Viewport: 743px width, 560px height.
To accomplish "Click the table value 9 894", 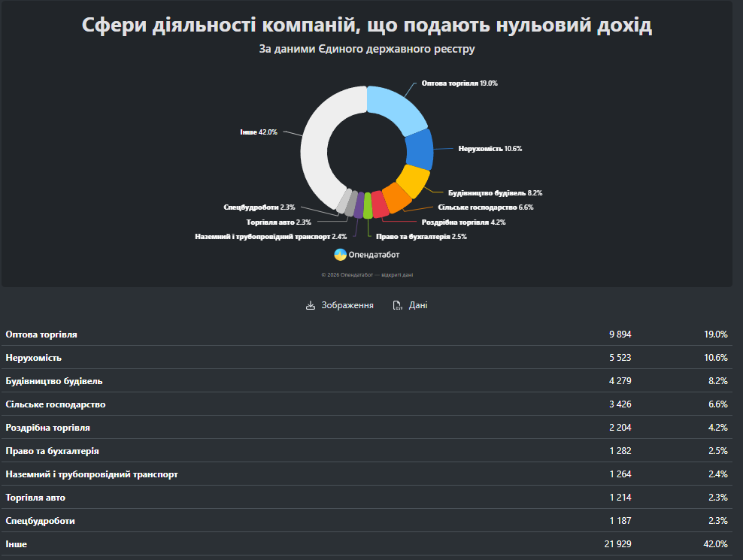I will coord(620,334).
